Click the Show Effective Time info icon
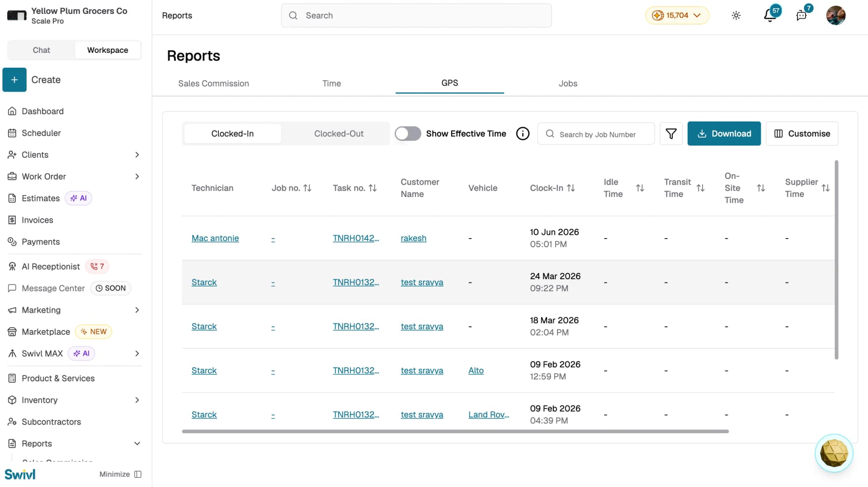The height and width of the screenshot is (487, 868). coord(523,134)
